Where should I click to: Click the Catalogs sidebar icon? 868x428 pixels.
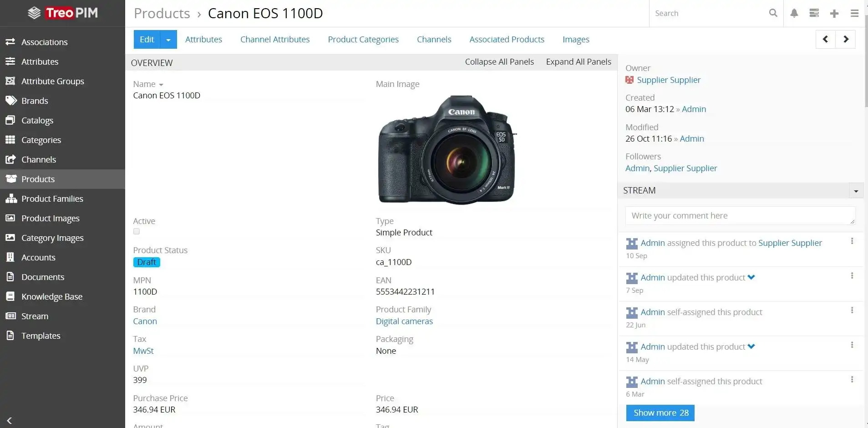click(10, 120)
